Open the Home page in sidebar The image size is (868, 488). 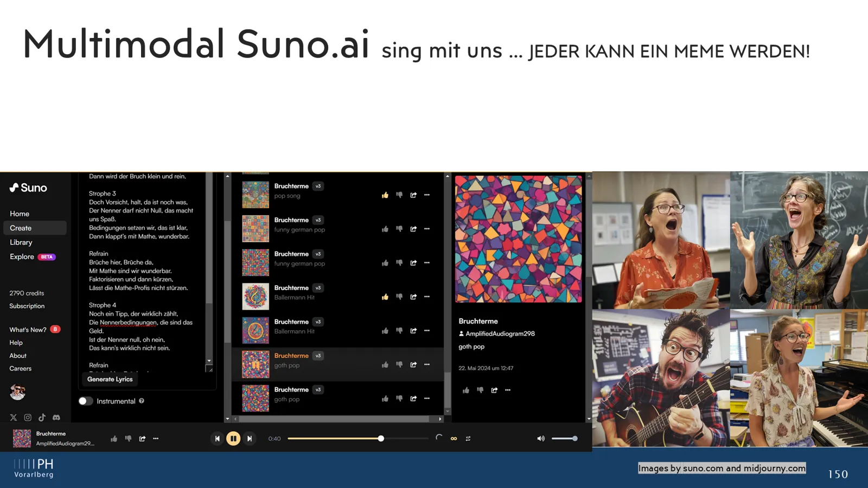pos(20,214)
